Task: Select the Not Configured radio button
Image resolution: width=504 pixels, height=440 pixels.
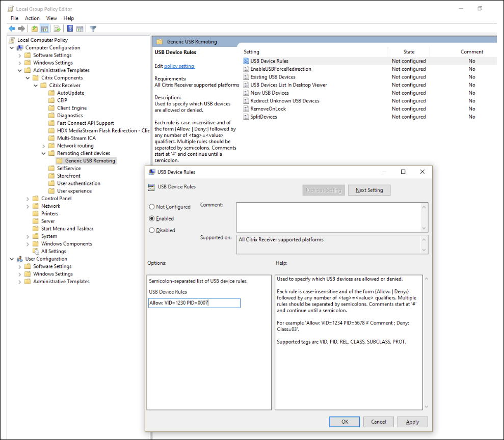Action: [152, 207]
